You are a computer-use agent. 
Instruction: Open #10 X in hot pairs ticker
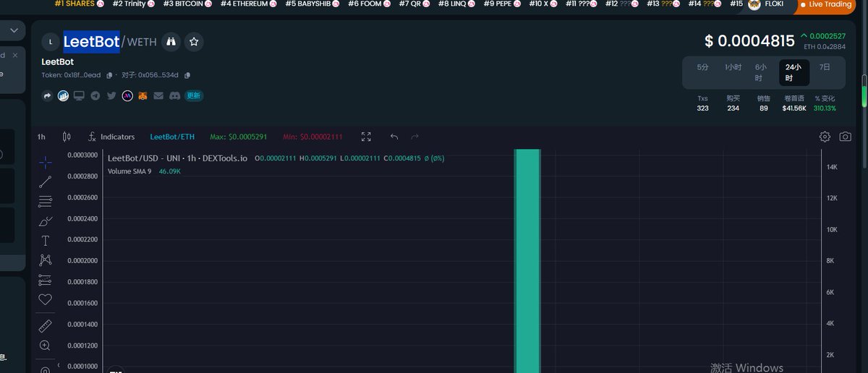(x=542, y=4)
